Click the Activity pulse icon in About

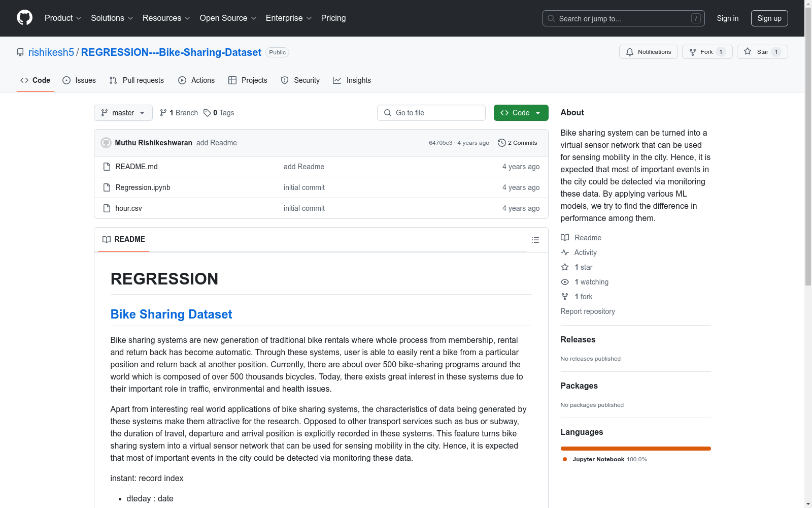point(565,252)
